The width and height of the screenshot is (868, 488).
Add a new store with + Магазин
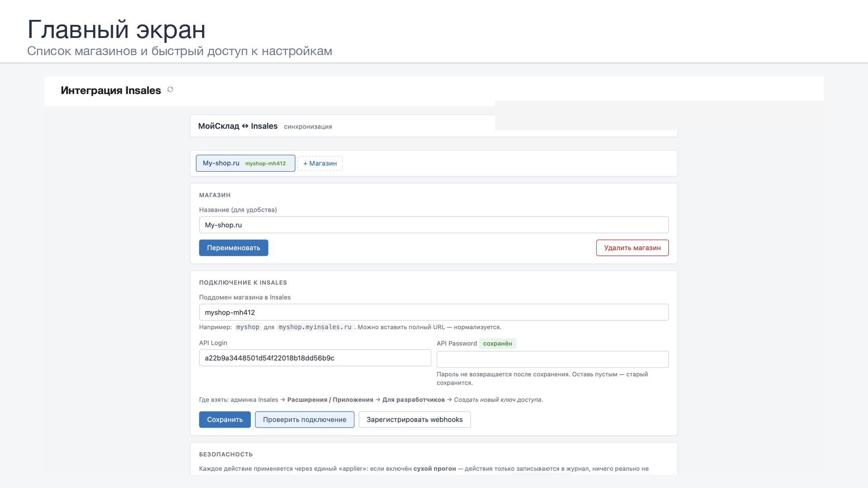[320, 163]
